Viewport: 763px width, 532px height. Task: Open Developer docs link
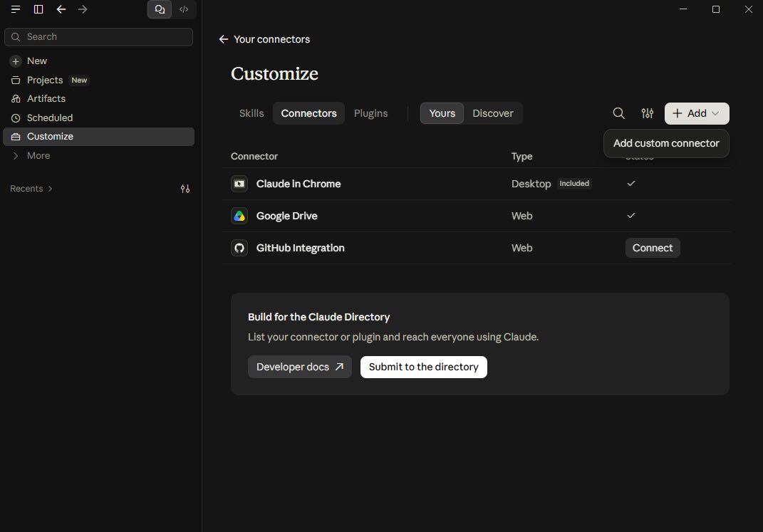click(x=300, y=367)
